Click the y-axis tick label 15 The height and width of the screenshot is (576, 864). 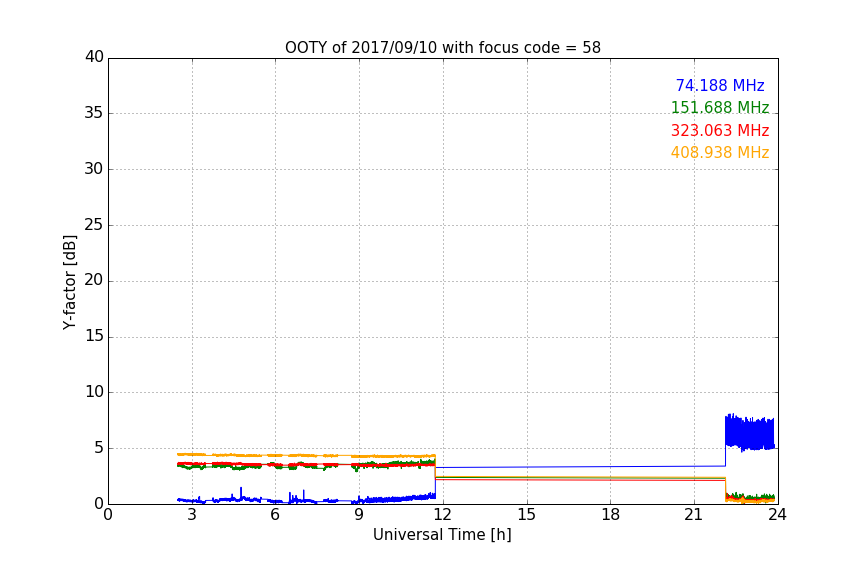point(94,336)
